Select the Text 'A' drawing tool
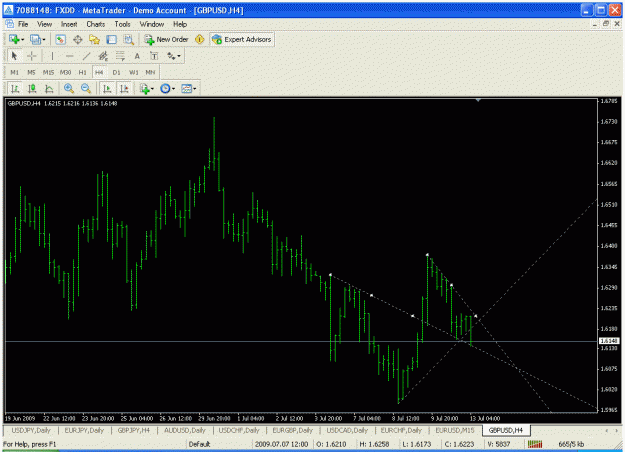This screenshot has height=452, width=625. (137, 56)
